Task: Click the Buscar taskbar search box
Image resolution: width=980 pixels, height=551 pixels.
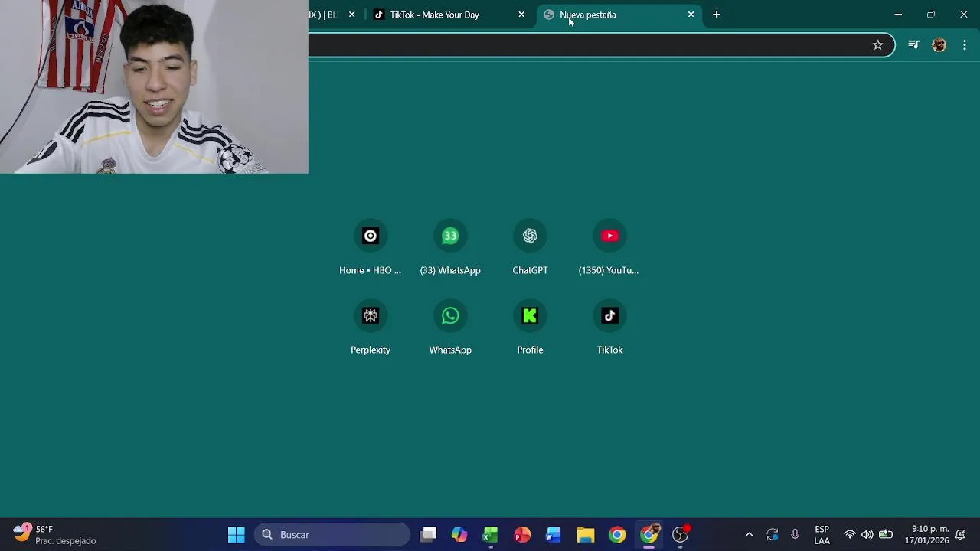Action: 332,535
